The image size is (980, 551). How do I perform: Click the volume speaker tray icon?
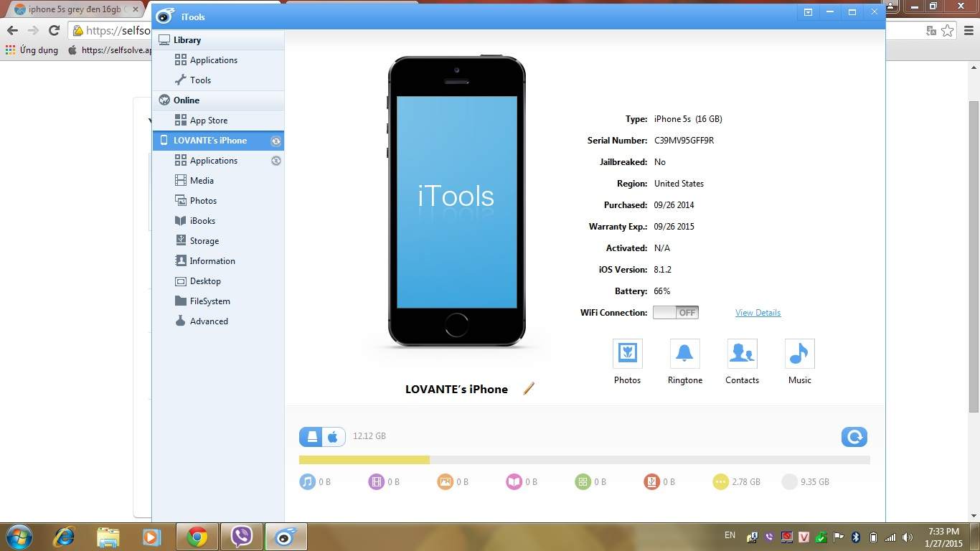908,537
